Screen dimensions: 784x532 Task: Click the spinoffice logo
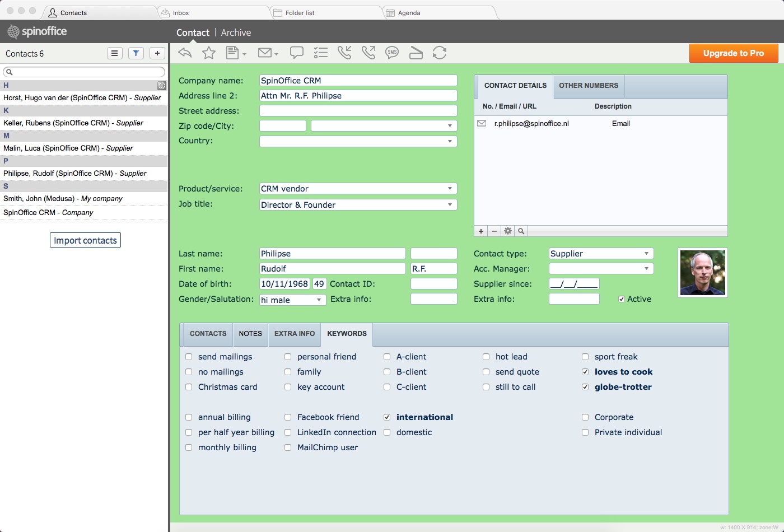point(37,31)
